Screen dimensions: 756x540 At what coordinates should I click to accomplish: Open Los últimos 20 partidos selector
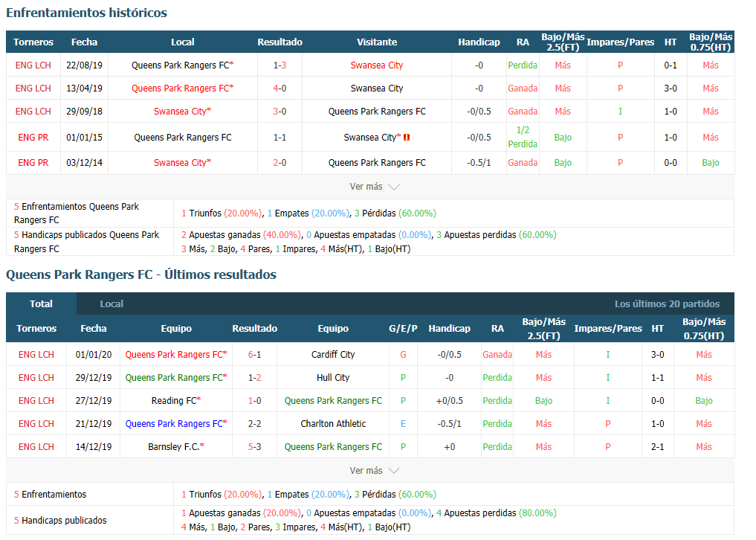point(667,304)
